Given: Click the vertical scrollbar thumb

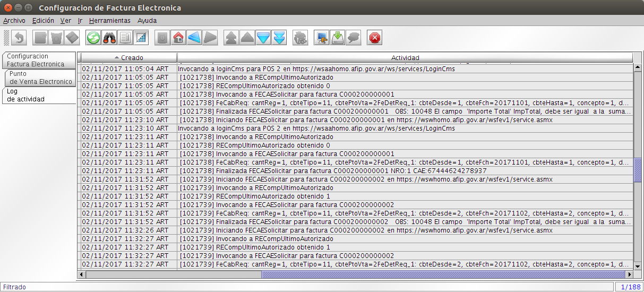Looking at the screenshot, I should point(638,170).
